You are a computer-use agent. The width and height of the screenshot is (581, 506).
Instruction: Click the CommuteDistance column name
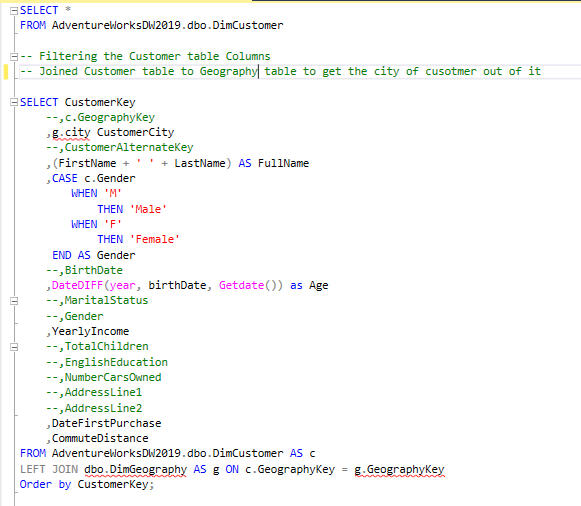coord(100,438)
